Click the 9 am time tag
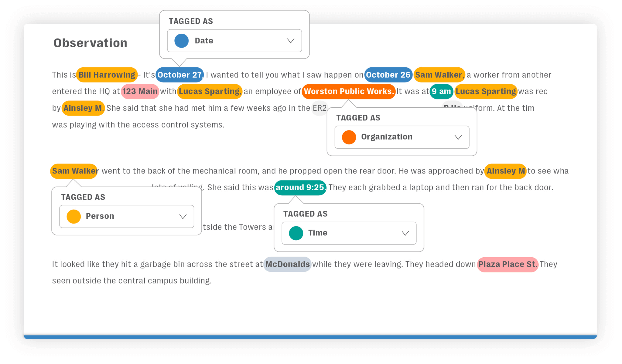Viewport: 622px width, 364px height. (441, 91)
